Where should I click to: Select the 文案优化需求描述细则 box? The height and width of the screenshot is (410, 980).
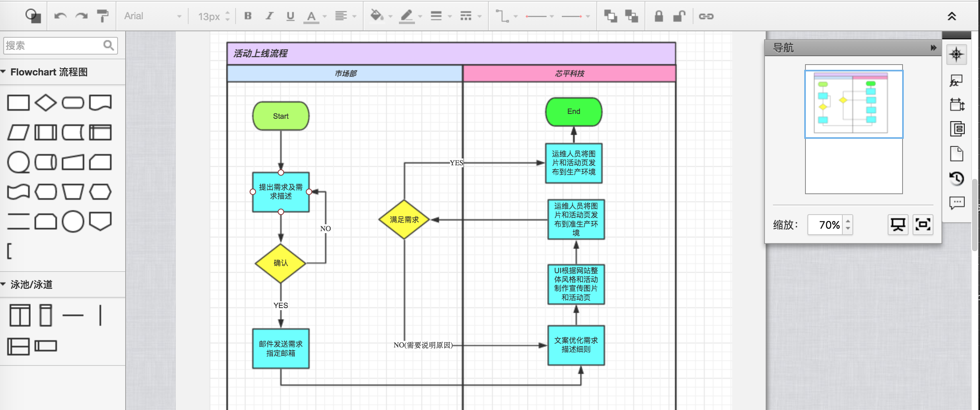pos(576,345)
